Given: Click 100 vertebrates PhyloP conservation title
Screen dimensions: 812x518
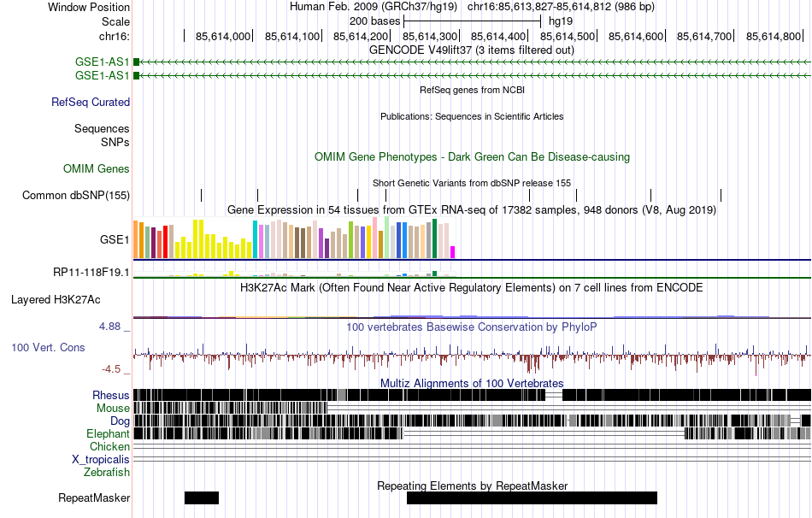Looking at the screenshot, I should coord(472,327).
